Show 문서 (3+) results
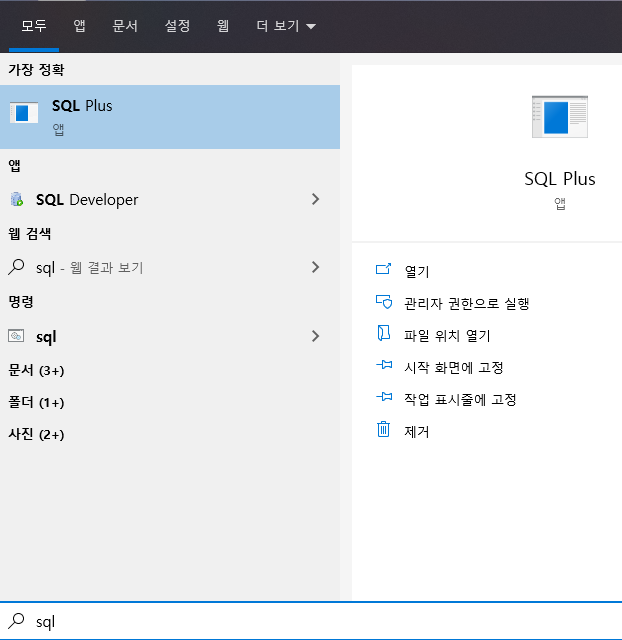The height and width of the screenshot is (640, 622). (x=36, y=370)
